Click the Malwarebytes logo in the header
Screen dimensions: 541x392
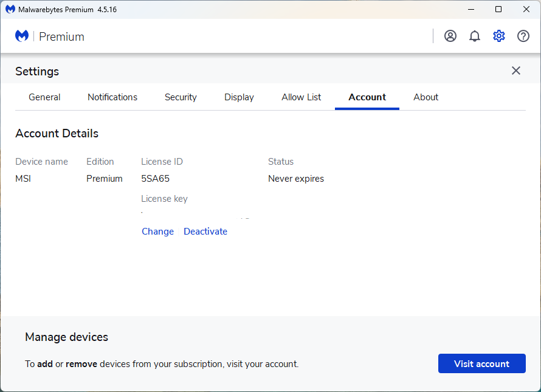click(22, 36)
